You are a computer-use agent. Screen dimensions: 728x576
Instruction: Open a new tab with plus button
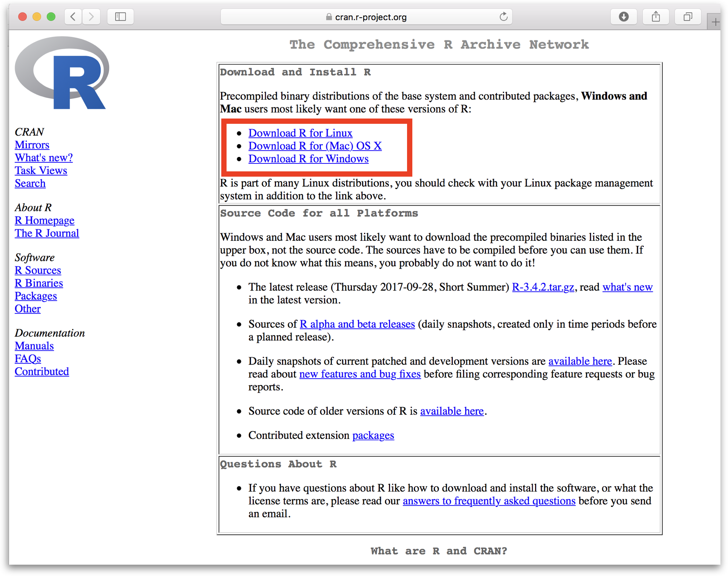[715, 22]
